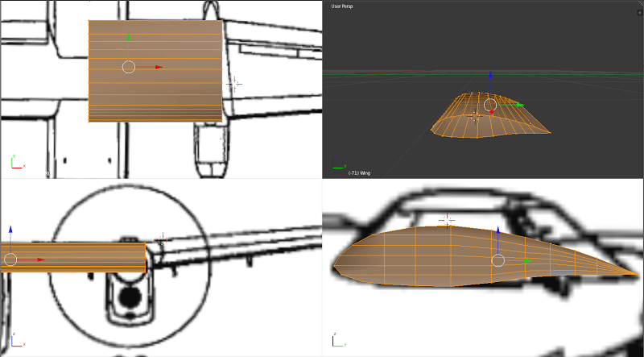Click the manipulator center circle in side view
Screen dimensions: 644x357
pos(497,260)
